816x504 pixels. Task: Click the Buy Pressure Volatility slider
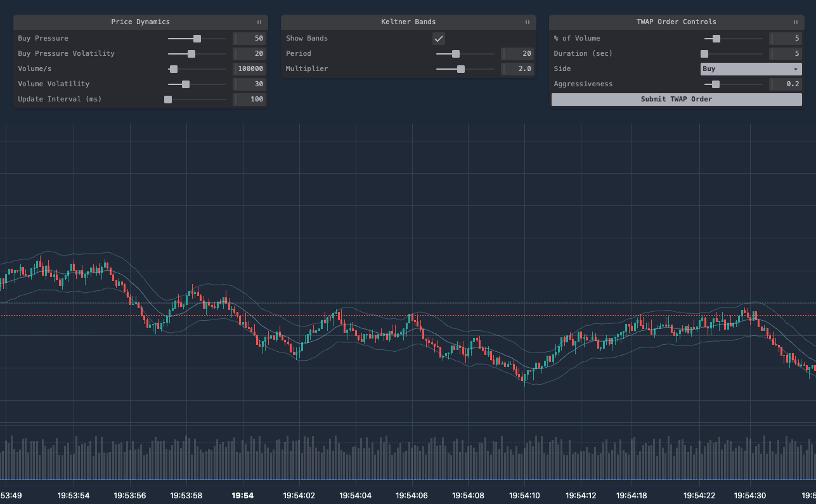pyautogui.click(x=191, y=54)
